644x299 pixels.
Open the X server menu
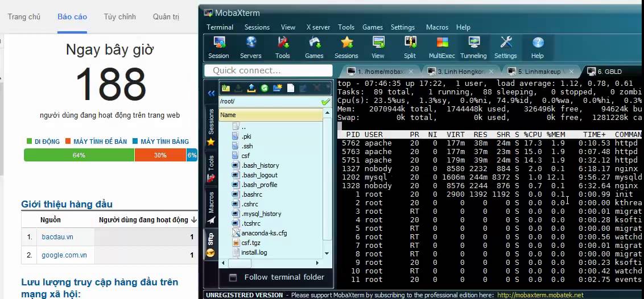tap(319, 27)
